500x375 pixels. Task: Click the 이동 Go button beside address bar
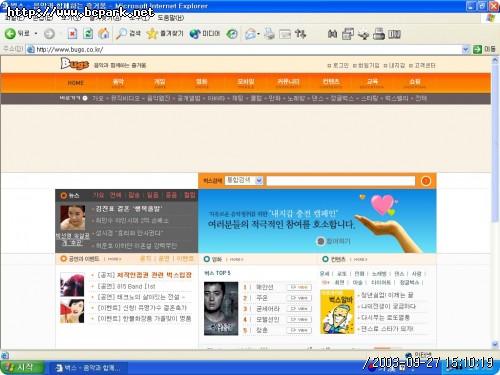coord(485,49)
